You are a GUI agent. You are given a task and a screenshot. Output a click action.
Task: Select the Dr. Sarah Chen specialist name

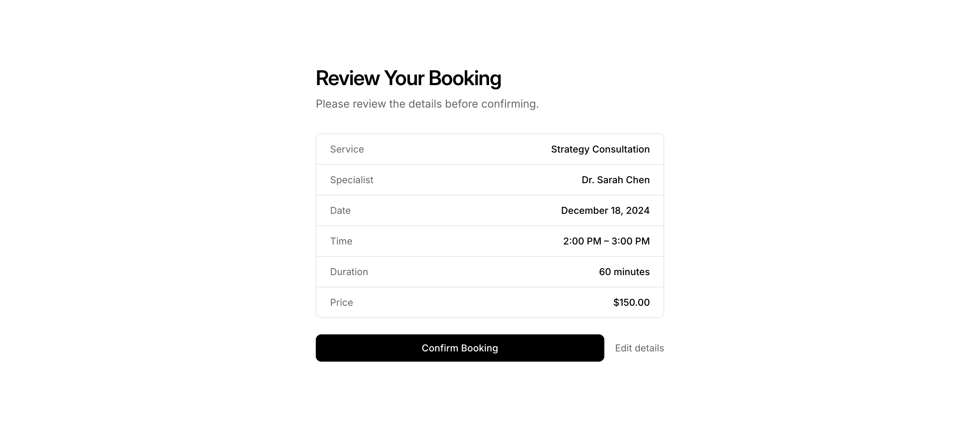click(x=615, y=180)
